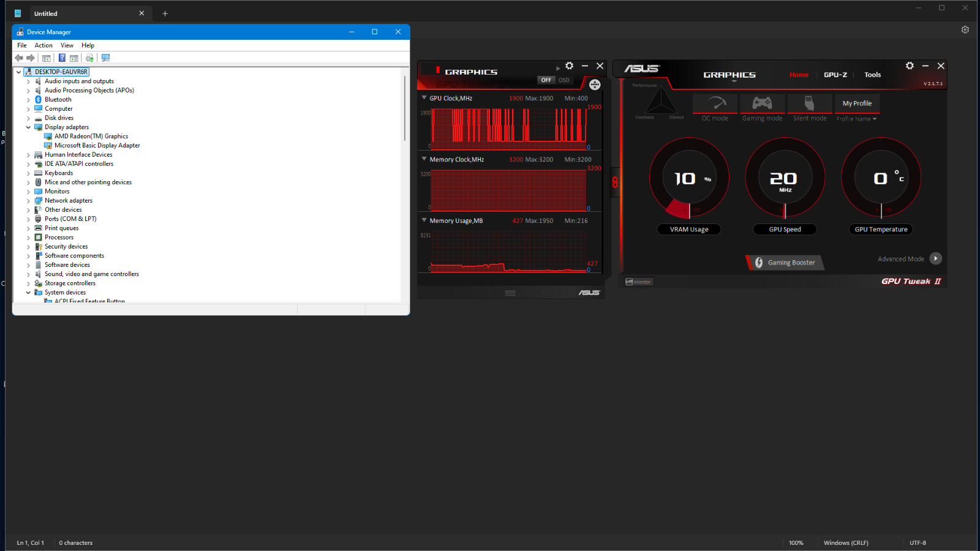Click the move crosshair icon in monitor window

pyautogui.click(x=595, y=84)
